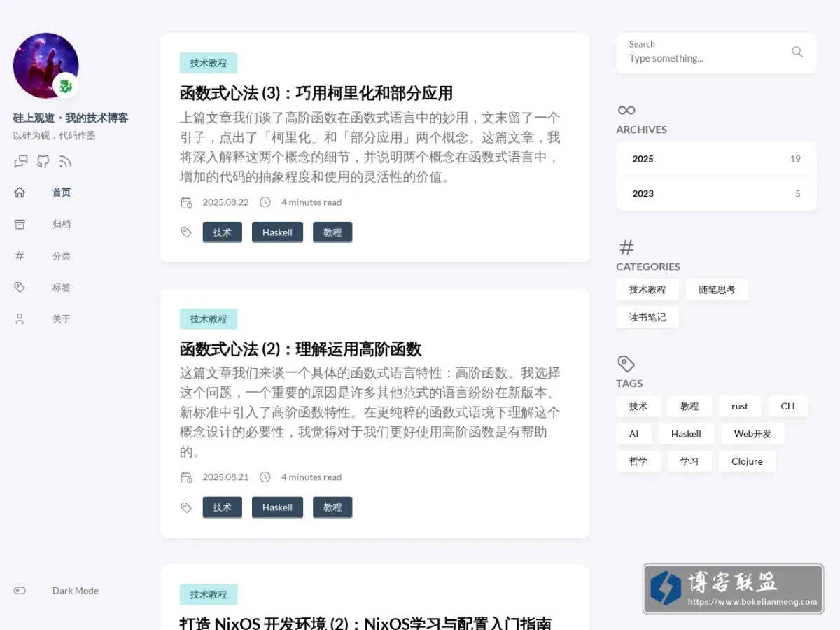Open the 2025 archive row
Screen dimensions: 840x630
coord(716,159)
